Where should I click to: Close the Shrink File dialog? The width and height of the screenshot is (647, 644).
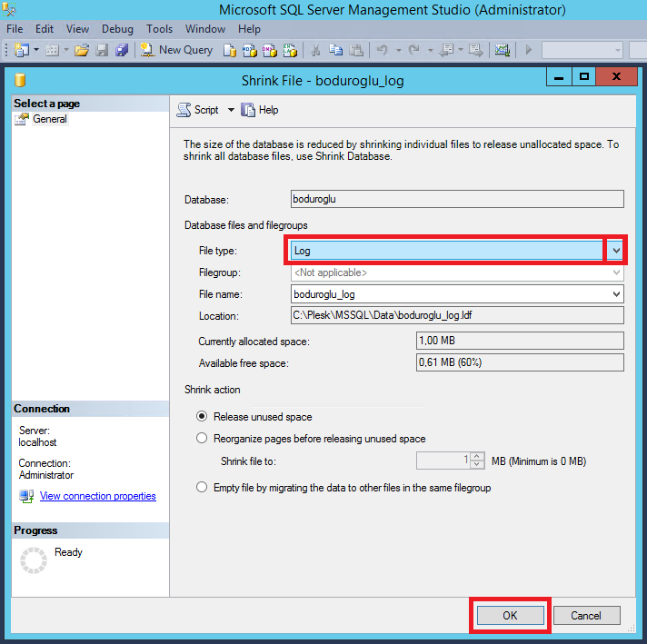pyautogui.click(x=616, y=76)
